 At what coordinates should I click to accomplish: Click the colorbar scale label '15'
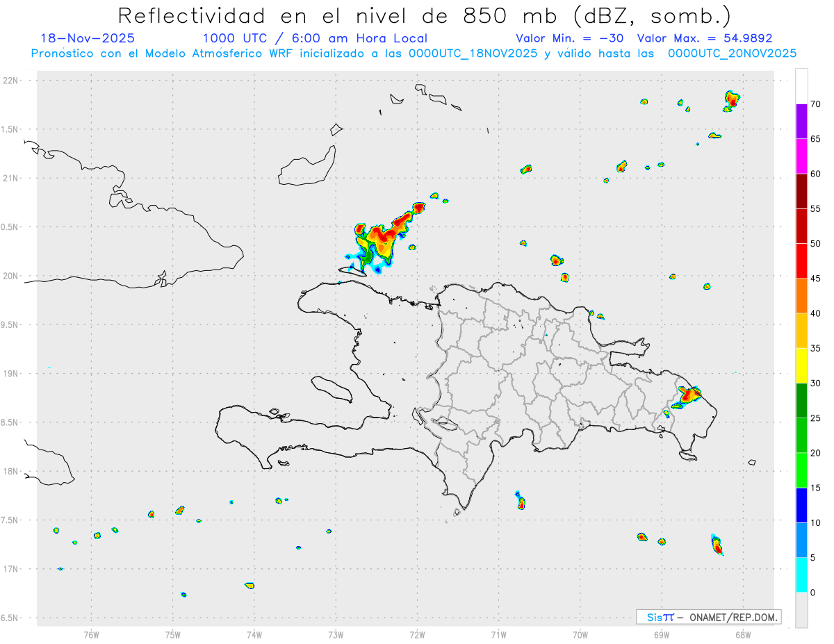pyautogui.click(x=816, y=488)
